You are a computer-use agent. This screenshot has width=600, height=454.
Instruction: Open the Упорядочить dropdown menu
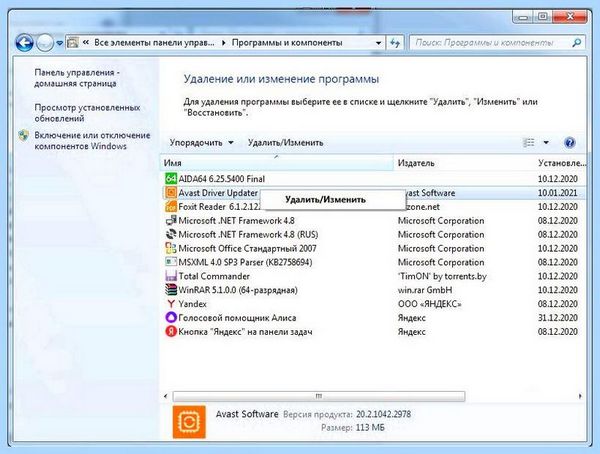(201, 142)
